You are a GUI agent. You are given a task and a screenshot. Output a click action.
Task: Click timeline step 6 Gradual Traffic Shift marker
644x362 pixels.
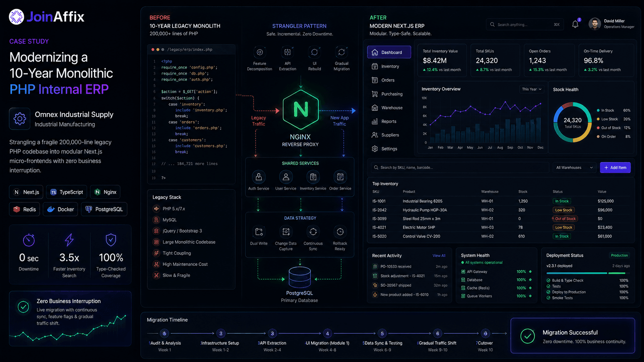pos(438,334)
